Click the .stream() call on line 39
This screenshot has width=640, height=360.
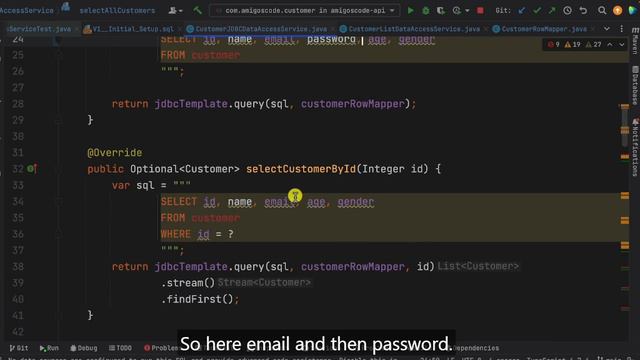(x=188, y=283)
